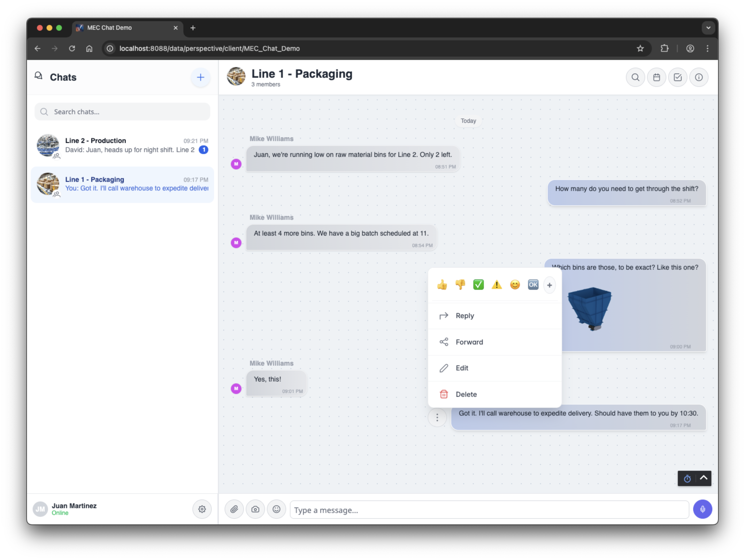This screenshot has width=745, height=560.
Task: React with the thumbs up emoji
Action: tap(442, 285)
